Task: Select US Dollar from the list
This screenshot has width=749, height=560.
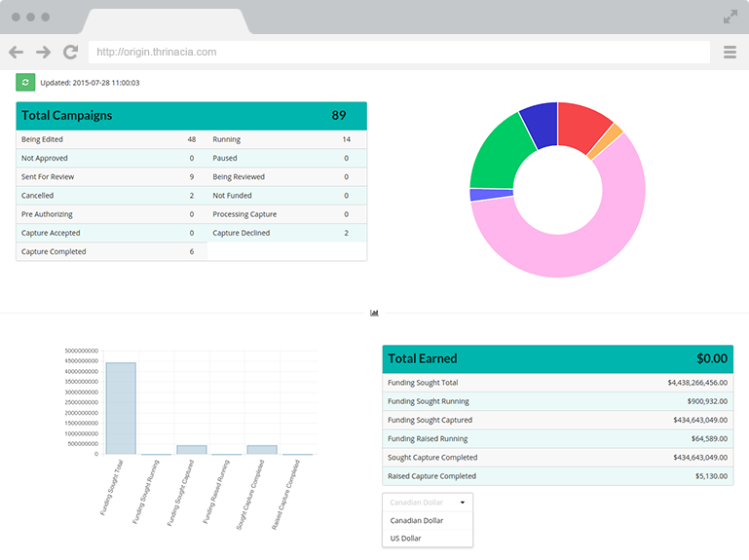Action: point(407,538)
